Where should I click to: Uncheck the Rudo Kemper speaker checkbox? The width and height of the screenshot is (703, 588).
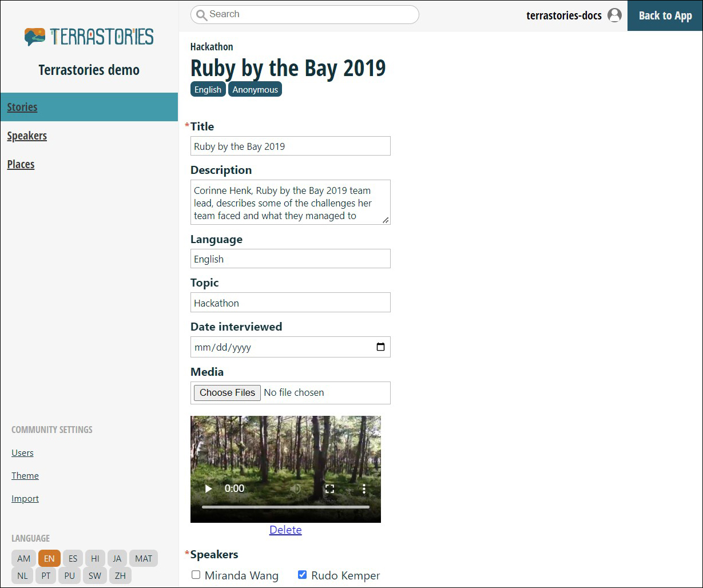(x=303, y=575)
